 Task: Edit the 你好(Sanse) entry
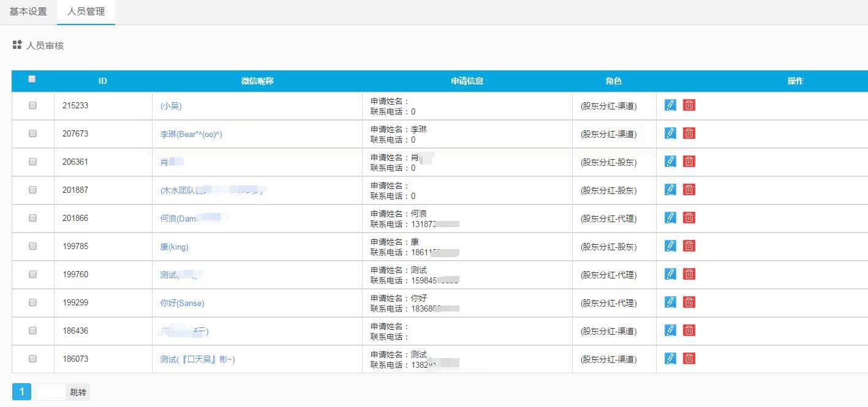point(670,302)
